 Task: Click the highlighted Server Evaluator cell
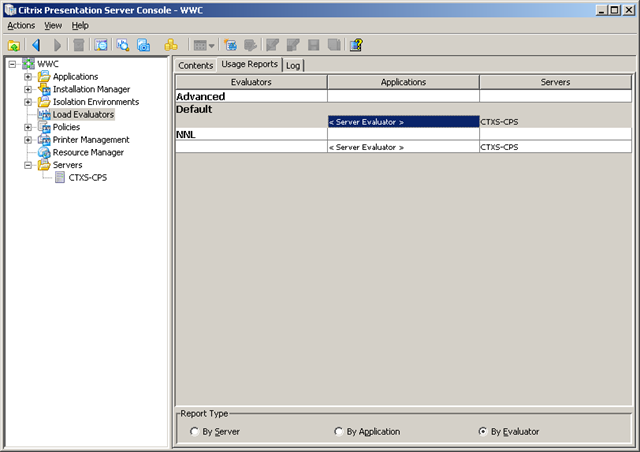point(403,122)
